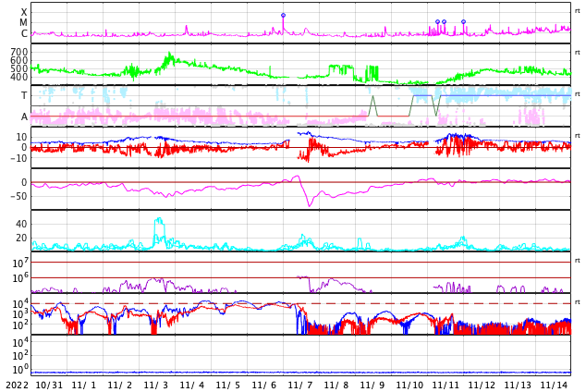586x392 pixels.
Task: Click the 'M' flare class axis label
Action: click(23, 23)
